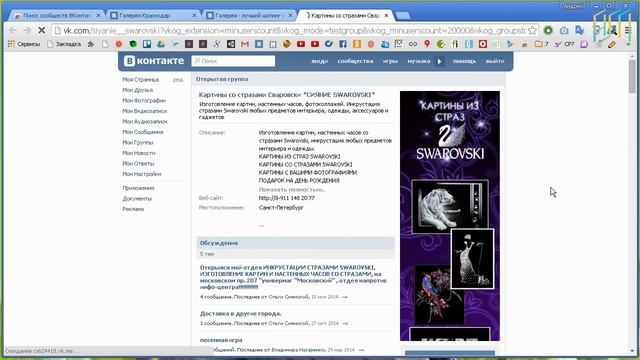The image size is (640, 360).
Task: Open the Доставка в другие города discussion
Action: coord(240,313)
